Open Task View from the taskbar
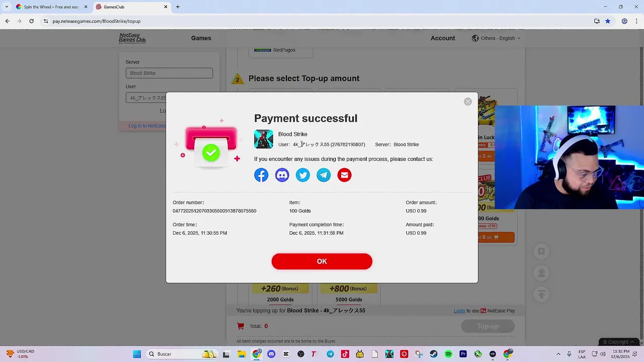The height and width of the screenshot is (362, 644). point(226,354)
